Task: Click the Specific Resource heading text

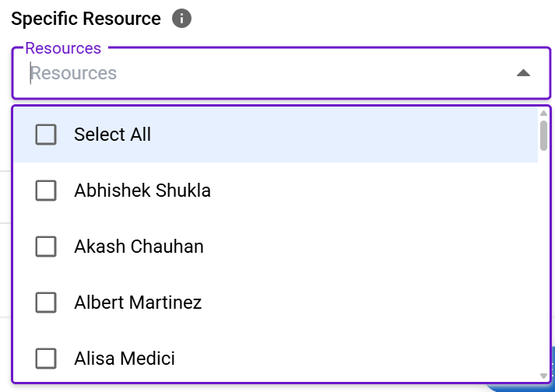Action: (86, 19)
